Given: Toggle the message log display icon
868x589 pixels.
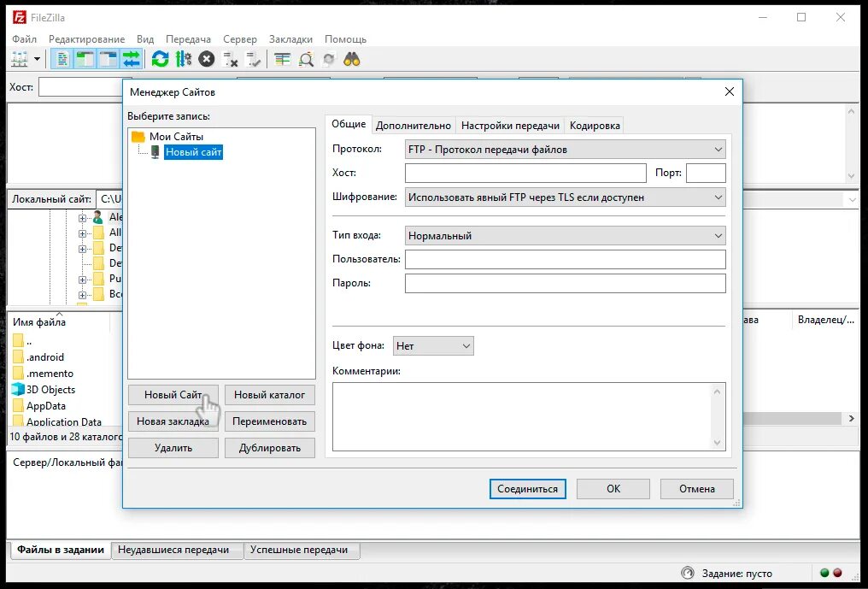Looking at the screenshot, I should click(62, 59).
